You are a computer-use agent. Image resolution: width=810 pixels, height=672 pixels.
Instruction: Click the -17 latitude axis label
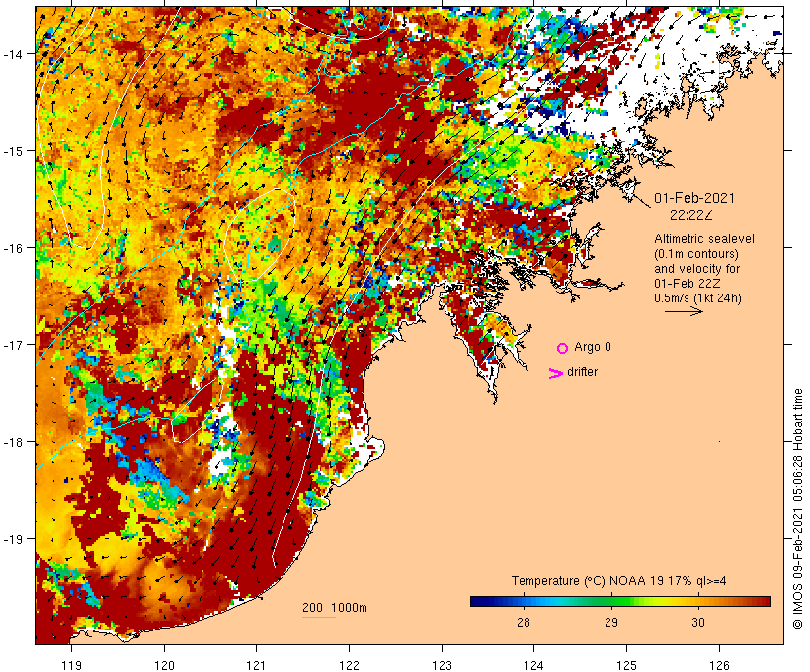pyautogui.click(x=12, y=344)
